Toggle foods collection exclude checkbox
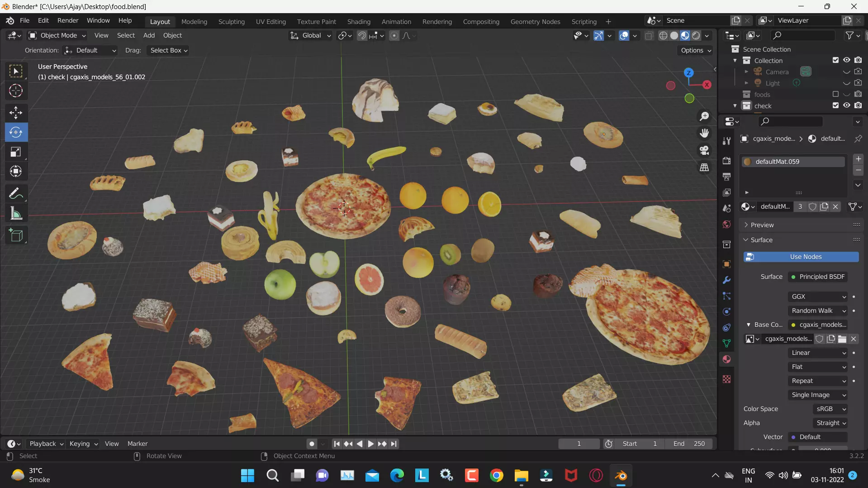This screenshot has height=488, width=868. [x=835, y=94]
